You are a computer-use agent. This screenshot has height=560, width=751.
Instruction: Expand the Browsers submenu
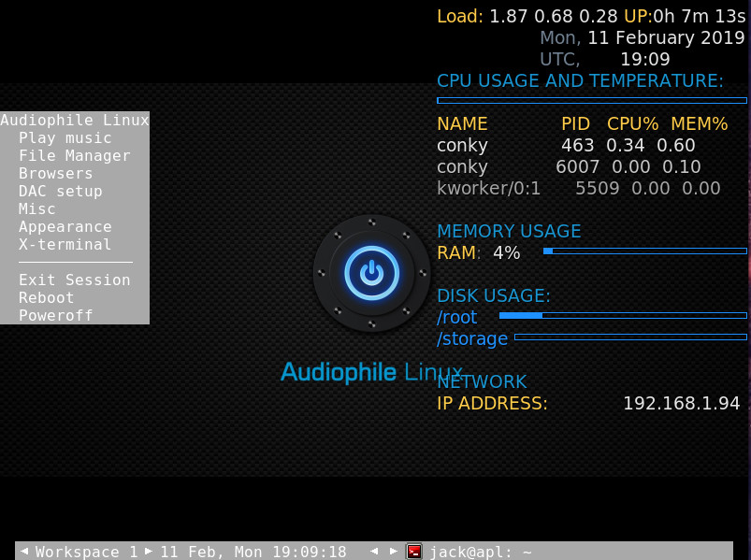(x=55, y=174)
